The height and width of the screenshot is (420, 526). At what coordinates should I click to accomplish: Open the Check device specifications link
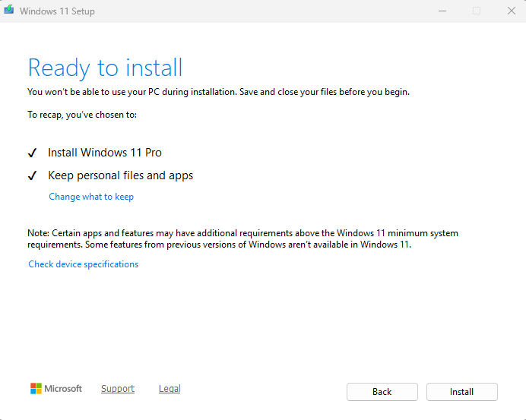(x=84, y=264)
